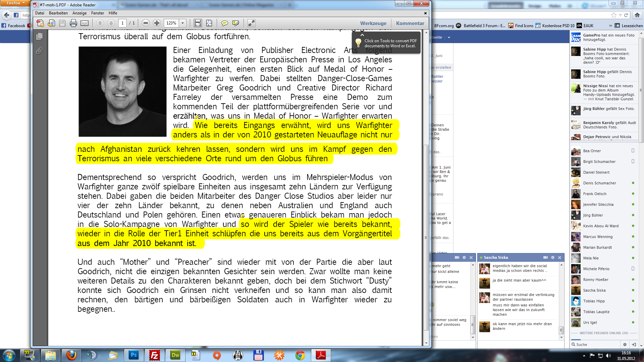Click Firefox home button
This screenshot has height=362, width=644.
pos(637,15)
